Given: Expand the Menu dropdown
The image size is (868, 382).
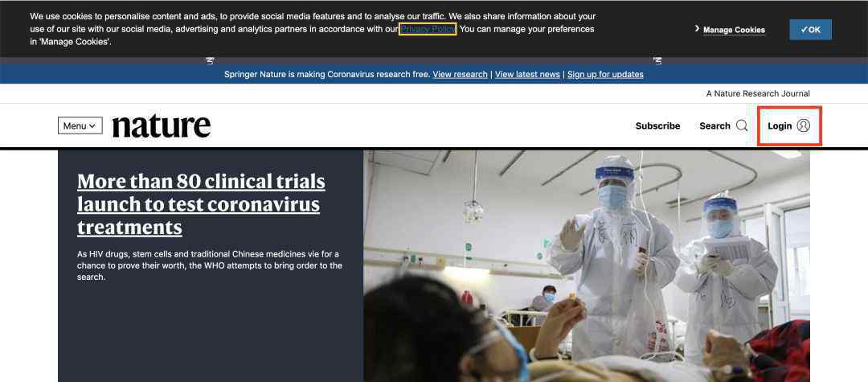Looking at the screenshot, I should point(80,125).
